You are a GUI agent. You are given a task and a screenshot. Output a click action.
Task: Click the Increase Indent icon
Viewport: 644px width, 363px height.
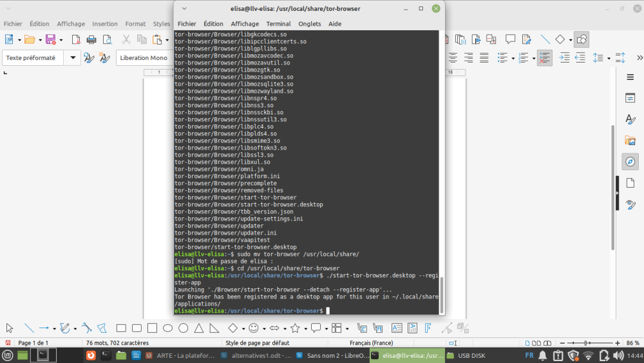564,58
